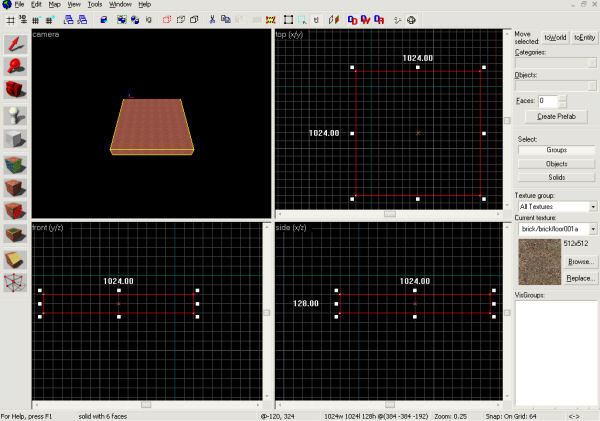Set selection mode to Objects
The width and height of the screenshot is (600, 421).
tap(556, 164)
